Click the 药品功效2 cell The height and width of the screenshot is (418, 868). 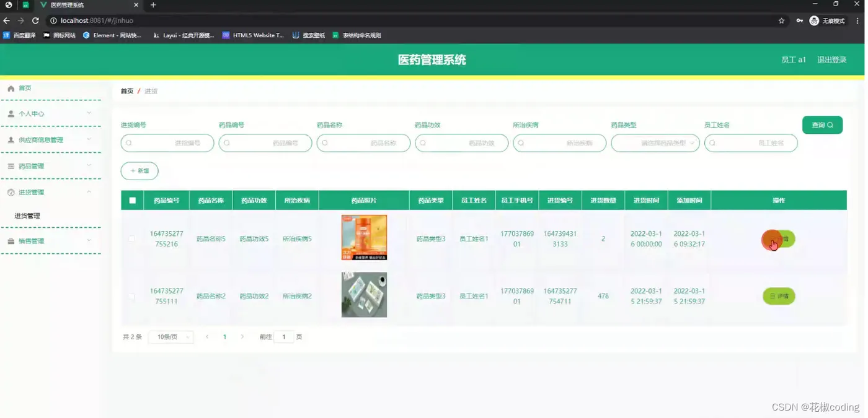click(x=254, y=297)
